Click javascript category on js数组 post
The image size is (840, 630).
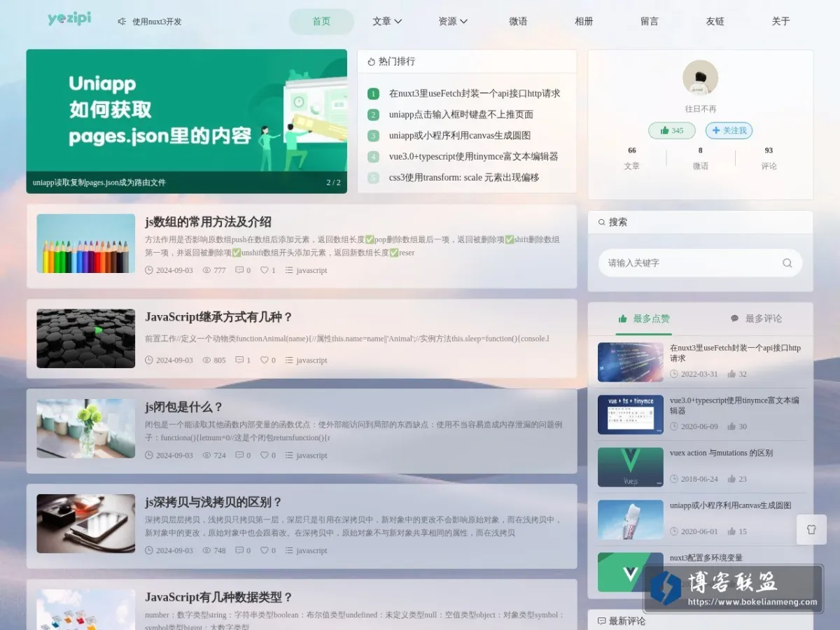tap(311, 270)
